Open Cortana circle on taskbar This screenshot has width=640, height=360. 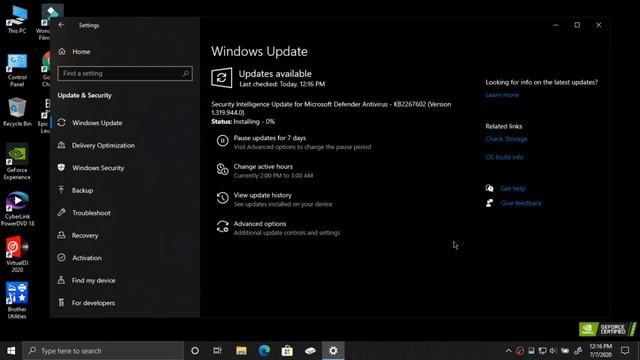pos(195,351)
